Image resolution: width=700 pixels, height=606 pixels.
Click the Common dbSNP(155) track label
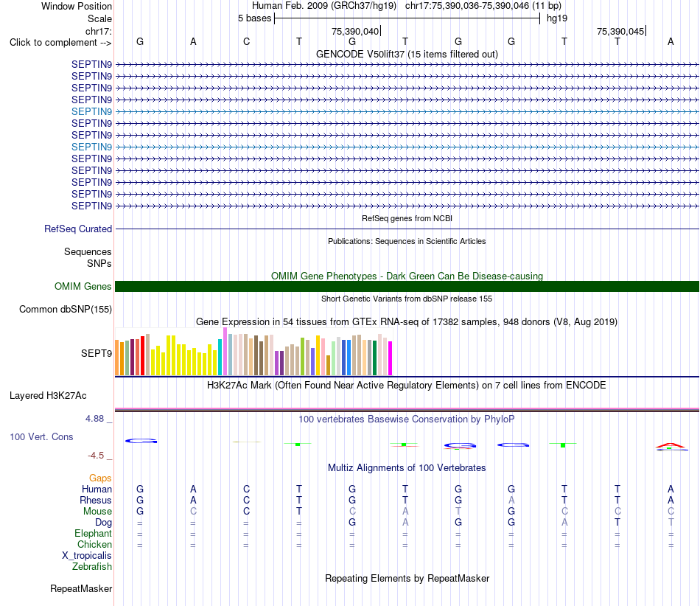click(x=65, y=309)
